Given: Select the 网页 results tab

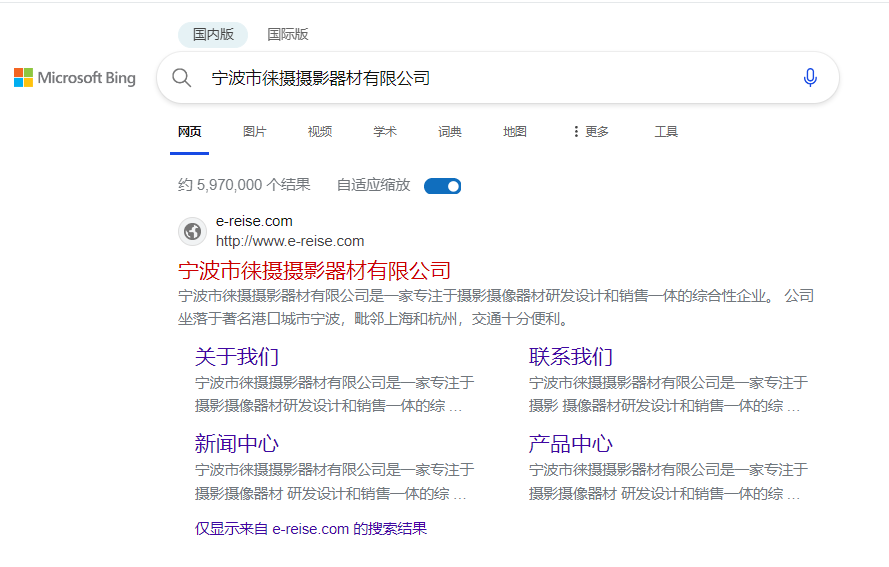Looking at the screenshot, I should (189, 132).
